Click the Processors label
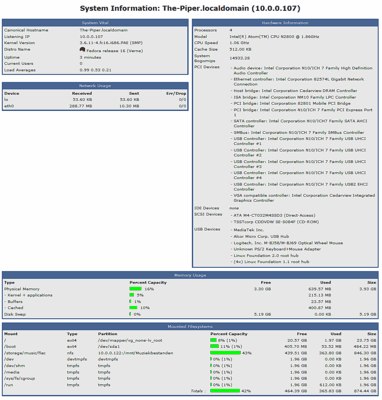The width and height of the screenshot is (382, 400). [x=205, y=30]
